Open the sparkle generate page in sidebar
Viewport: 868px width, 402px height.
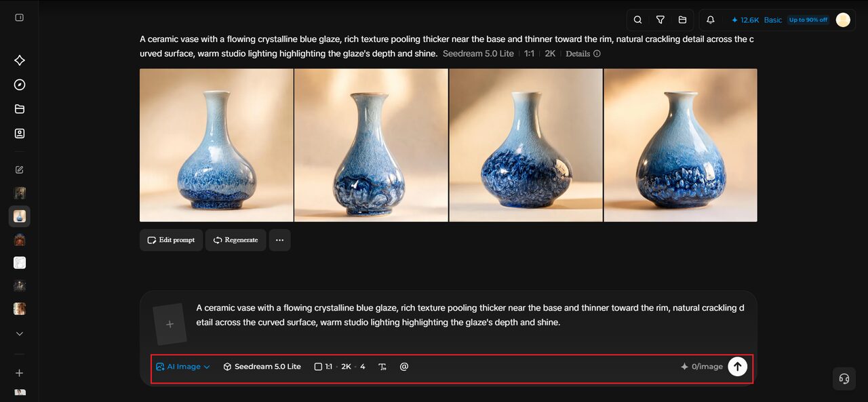[x=20, y=60]
